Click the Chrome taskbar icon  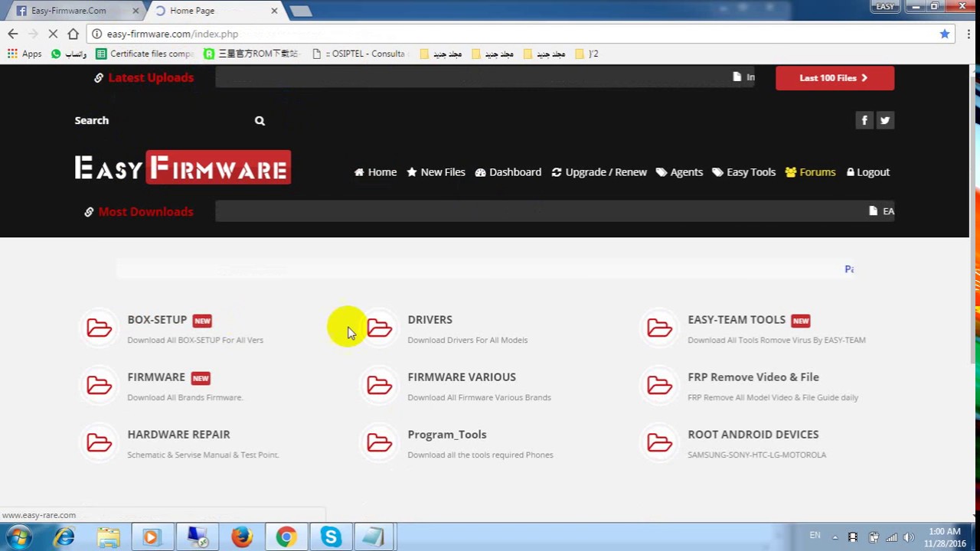286,537
